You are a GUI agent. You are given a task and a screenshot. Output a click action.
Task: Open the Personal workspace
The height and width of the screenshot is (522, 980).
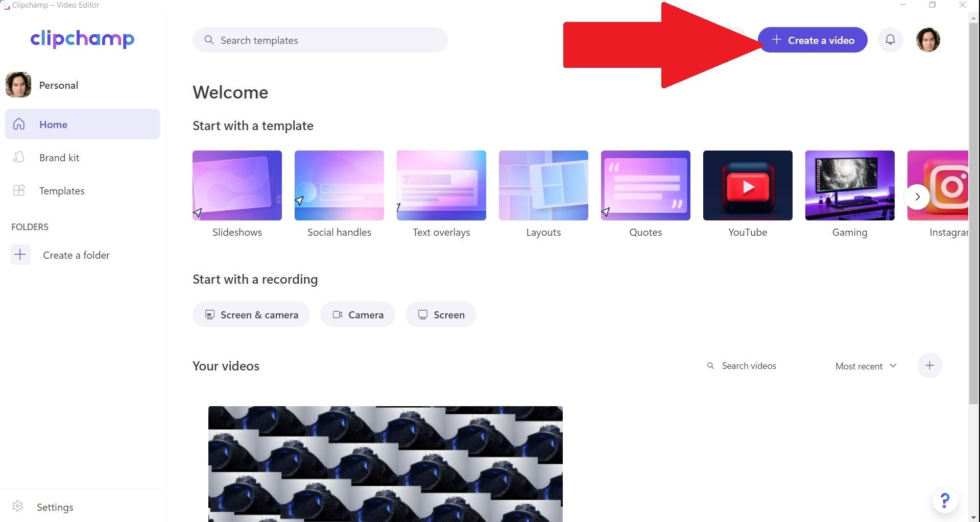tap(58, 85)
